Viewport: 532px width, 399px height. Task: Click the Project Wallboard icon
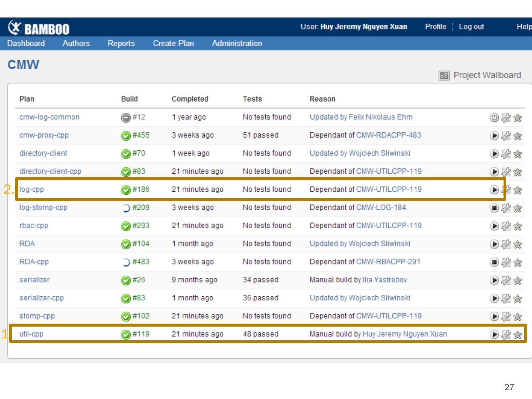point(444,75)
